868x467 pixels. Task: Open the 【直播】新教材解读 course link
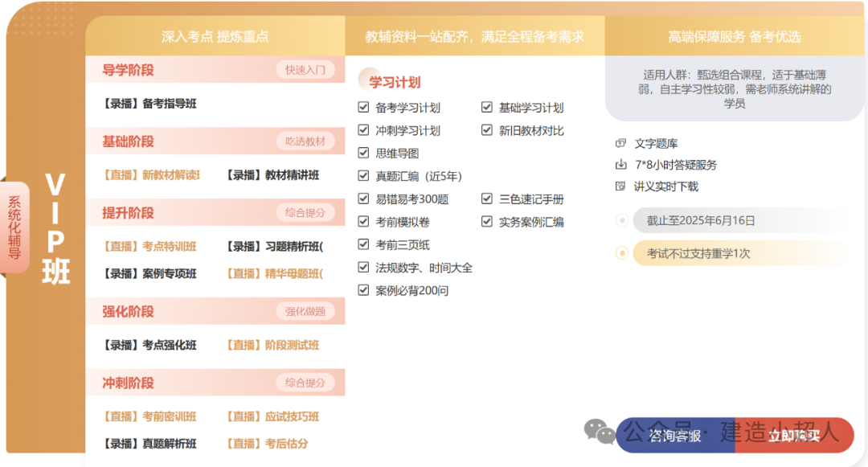pos(151,175)
